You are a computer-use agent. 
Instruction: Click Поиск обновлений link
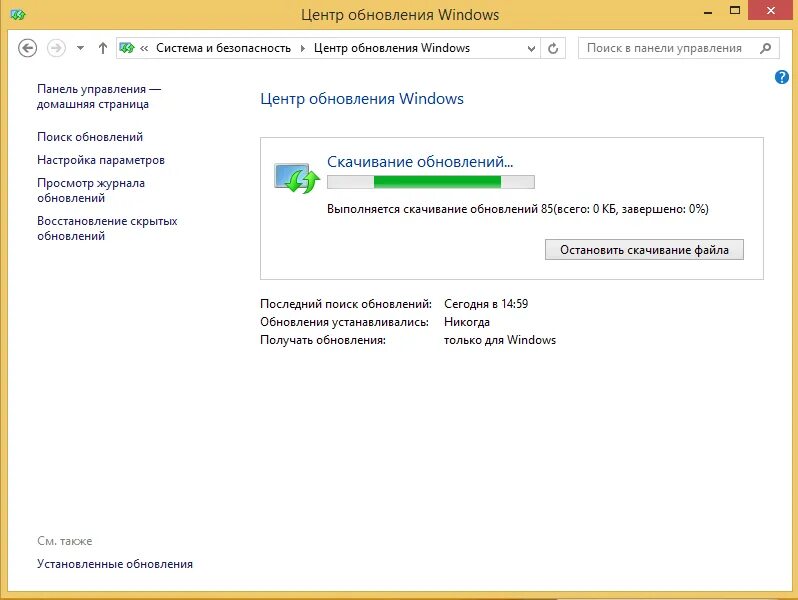(90, 137)
